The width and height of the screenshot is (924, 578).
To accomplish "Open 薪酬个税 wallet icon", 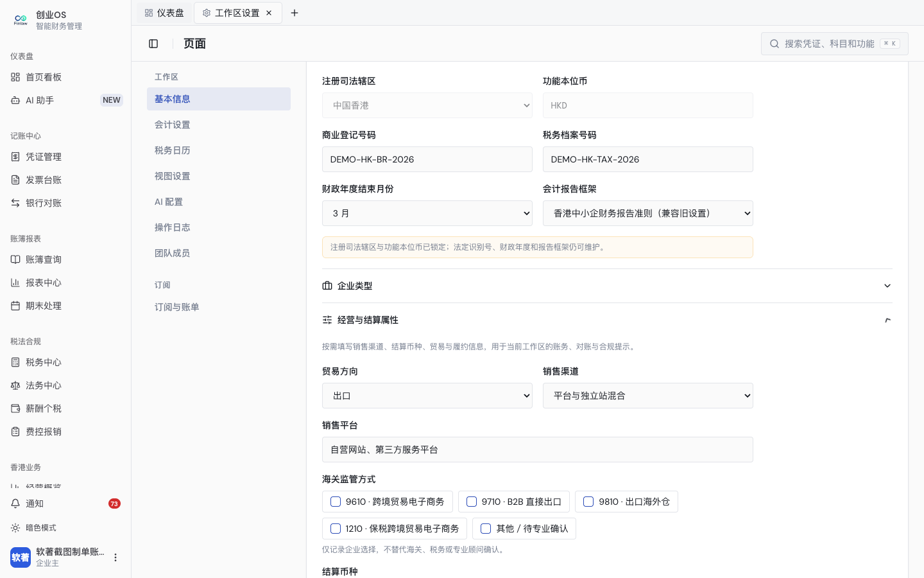I will click(x=15, y=408).
